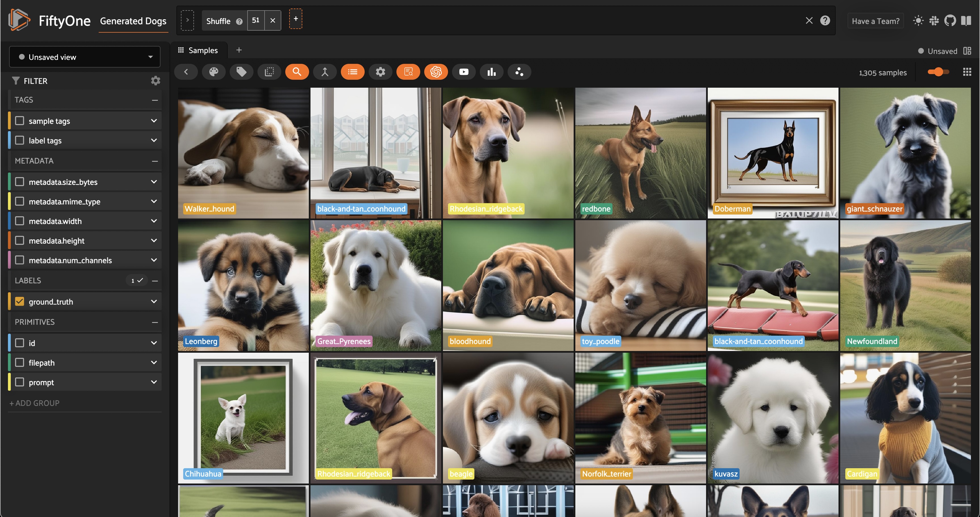
Task: Open the Great_Pyrenees sample image
Action: (x=375, y=285)
